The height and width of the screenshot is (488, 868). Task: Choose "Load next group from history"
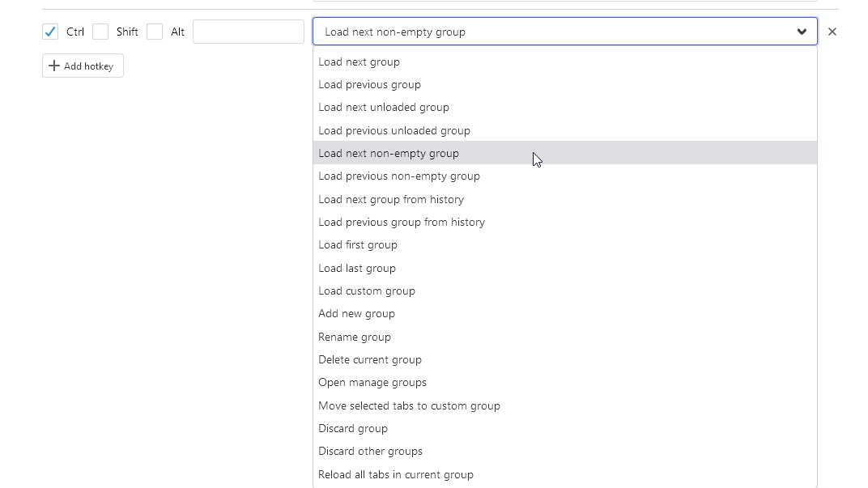[391, 199]
